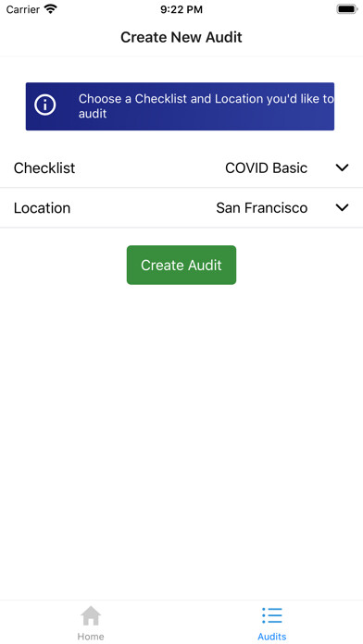Switch to the Home tab label
The width and height of the screenshot is (363, 644).
click(91, 637)
